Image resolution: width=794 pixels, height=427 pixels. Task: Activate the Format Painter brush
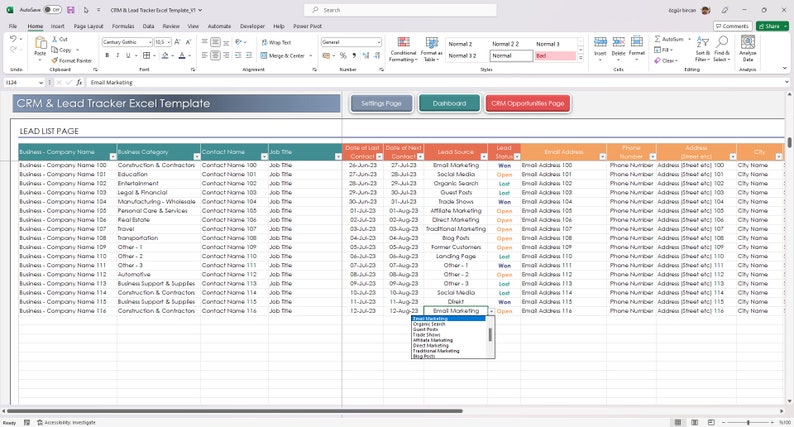(x=54, y=60)
